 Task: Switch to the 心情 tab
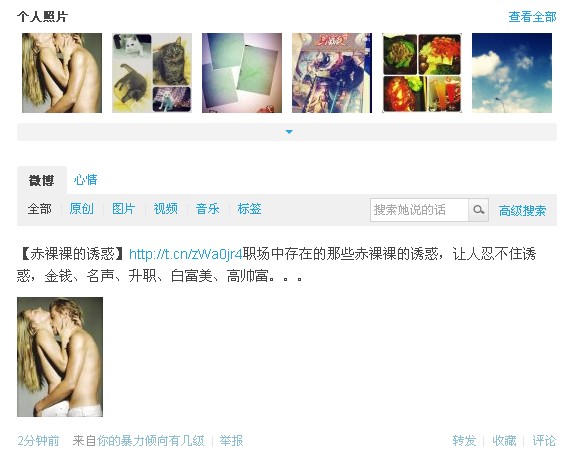point(85,180)
